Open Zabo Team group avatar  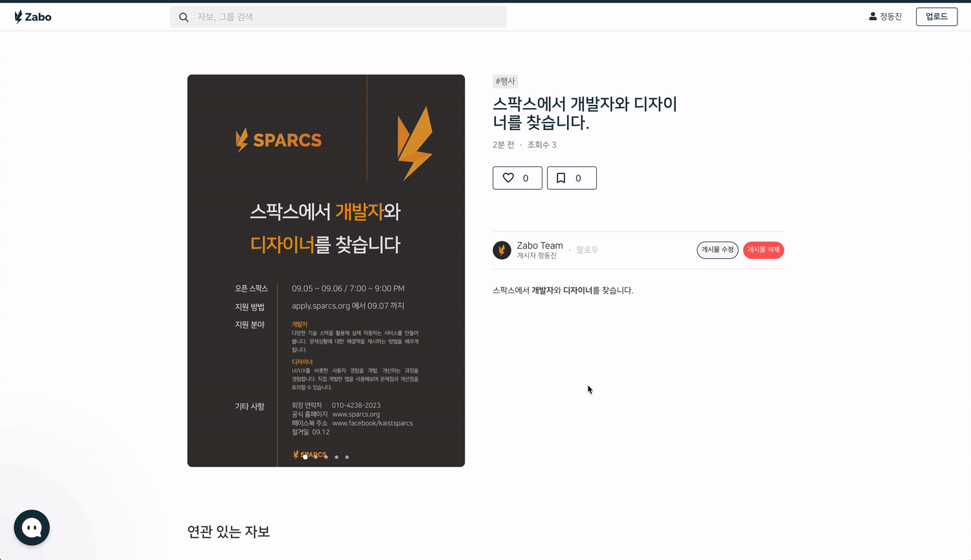[502, 250]
